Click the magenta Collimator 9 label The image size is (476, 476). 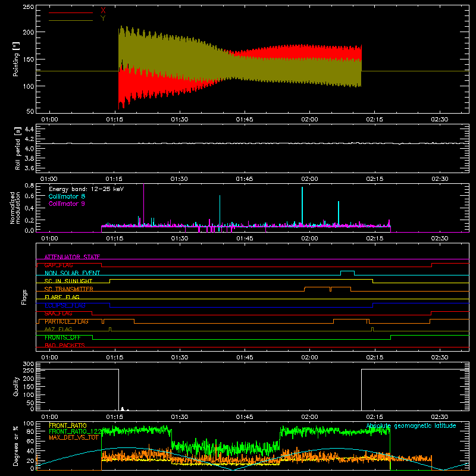click(67, 203)
